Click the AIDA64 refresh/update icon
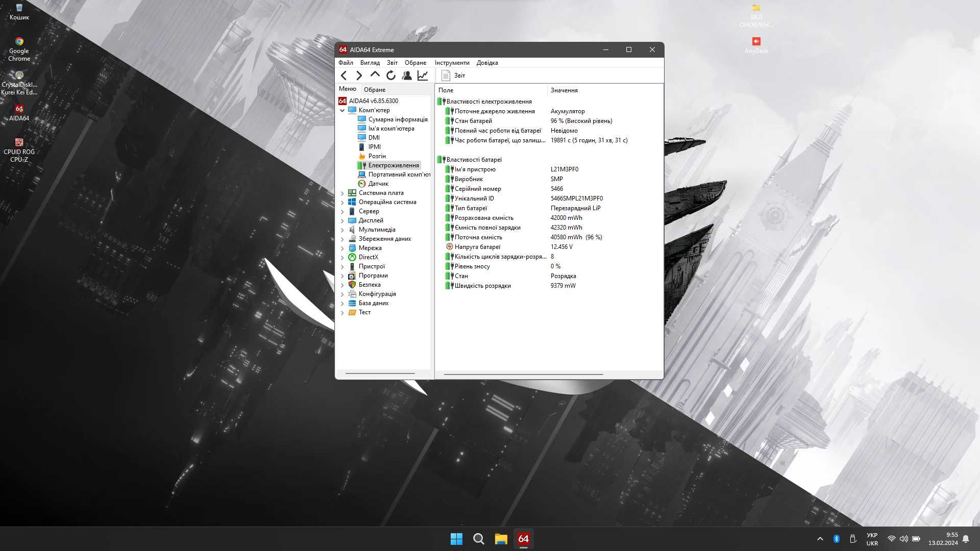This screenshot has width=980, height=551. (390, 74)
